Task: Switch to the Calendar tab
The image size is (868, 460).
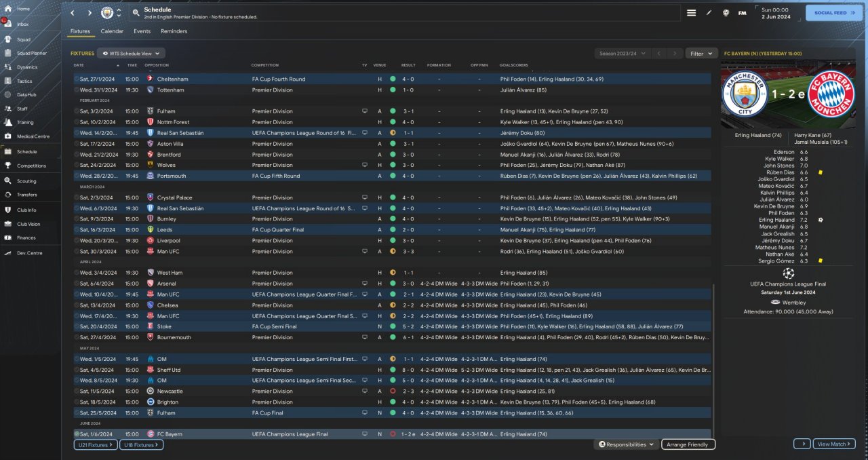Action: click(112, 31)
